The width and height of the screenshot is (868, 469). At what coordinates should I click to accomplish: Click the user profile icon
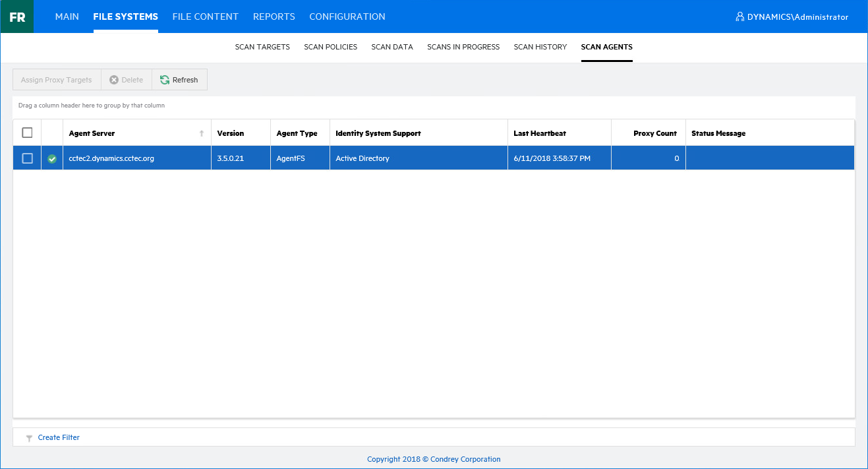pyautogui.click(x=739, y=17)
